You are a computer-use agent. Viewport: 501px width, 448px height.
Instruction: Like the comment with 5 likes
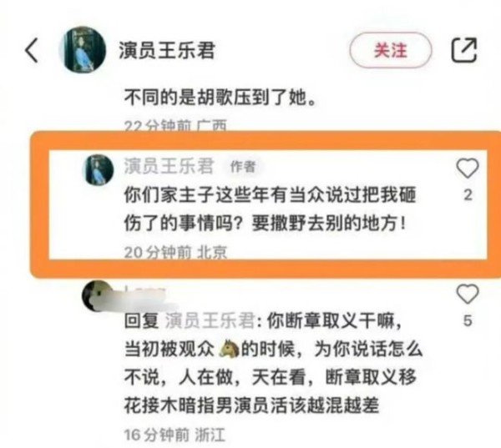point(468,294)
